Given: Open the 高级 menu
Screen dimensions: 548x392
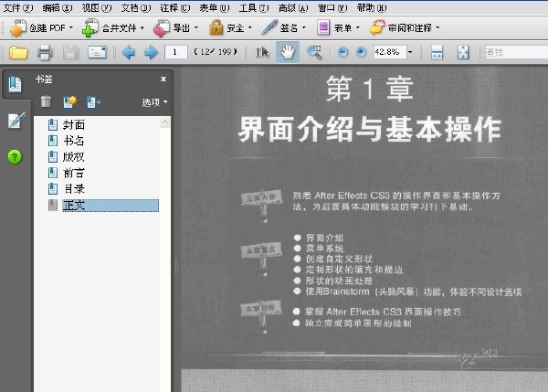Looking at the screenshot, I should tap(293, 7).
